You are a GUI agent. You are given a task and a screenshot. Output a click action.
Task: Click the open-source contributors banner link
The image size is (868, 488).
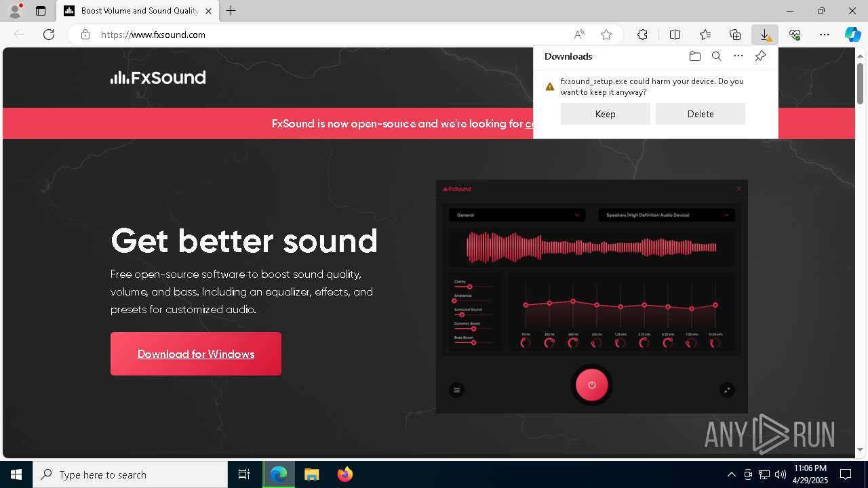[529, 124]
